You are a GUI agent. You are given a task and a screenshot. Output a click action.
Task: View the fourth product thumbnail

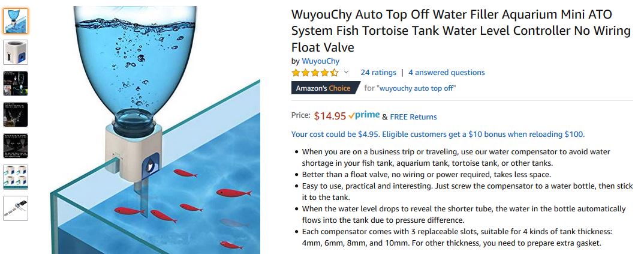coord(15,115)
